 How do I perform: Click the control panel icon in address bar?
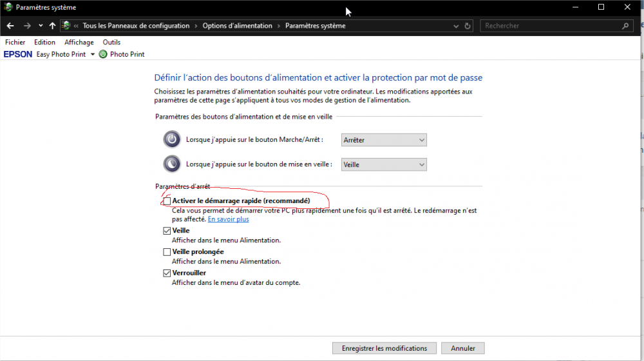[66, 26]
